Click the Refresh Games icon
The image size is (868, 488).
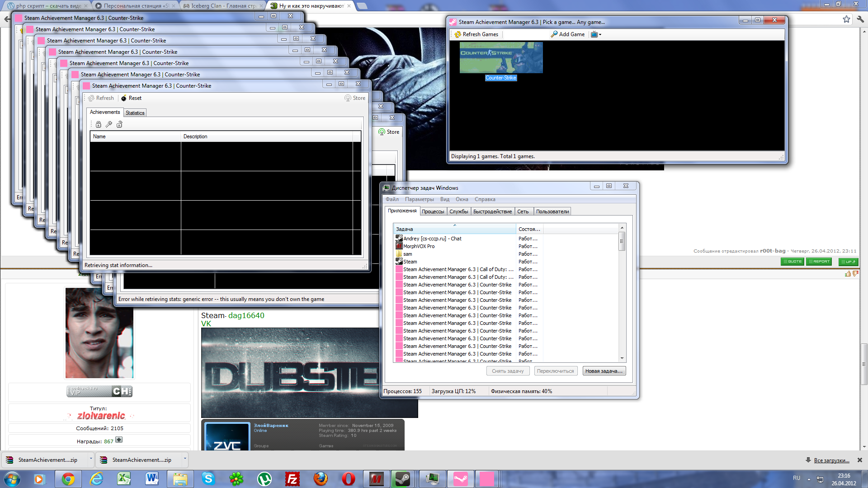[458, 34]
